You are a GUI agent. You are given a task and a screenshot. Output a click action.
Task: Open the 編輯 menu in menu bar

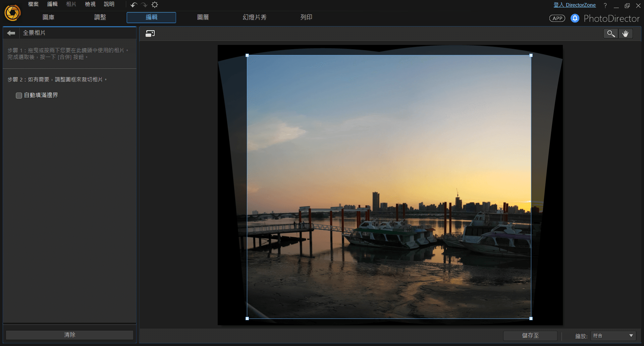click(52, 4)
